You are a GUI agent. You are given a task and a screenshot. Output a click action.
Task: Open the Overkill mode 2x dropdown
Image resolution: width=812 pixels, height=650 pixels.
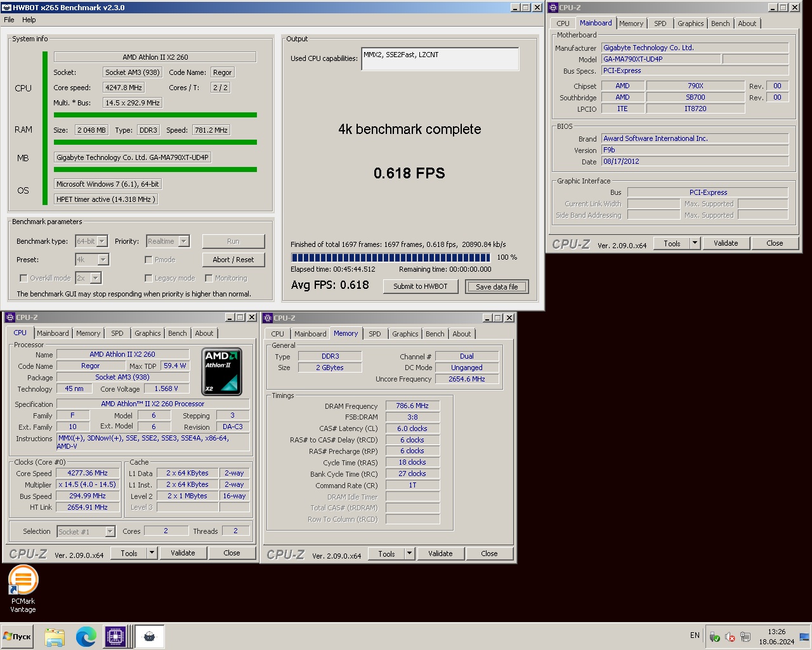96,278
